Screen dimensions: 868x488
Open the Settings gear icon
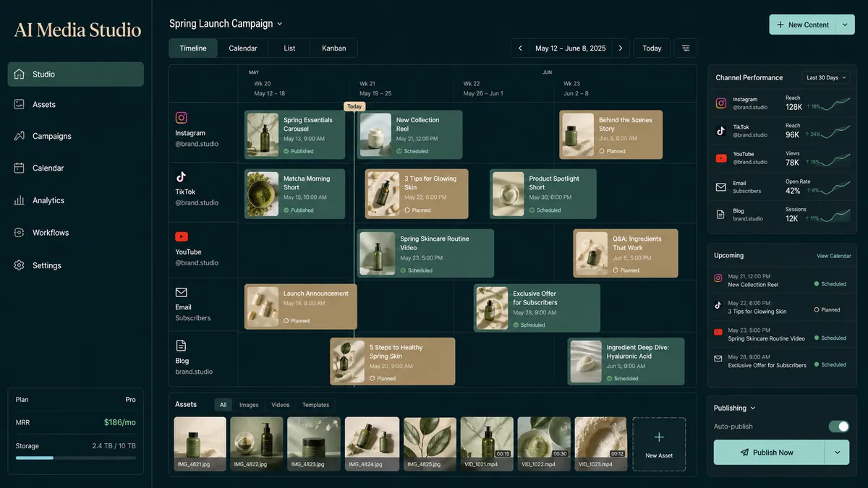(x=20, y=265)
